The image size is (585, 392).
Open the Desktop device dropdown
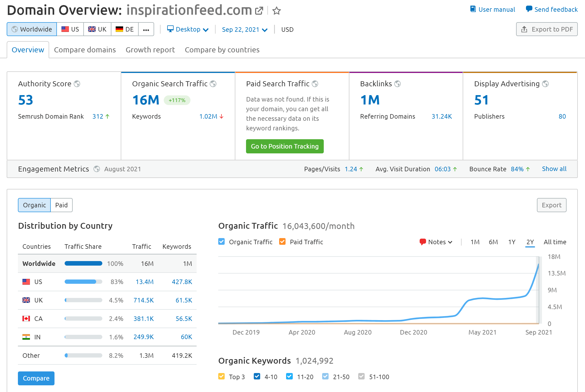(x=188, y=29)
